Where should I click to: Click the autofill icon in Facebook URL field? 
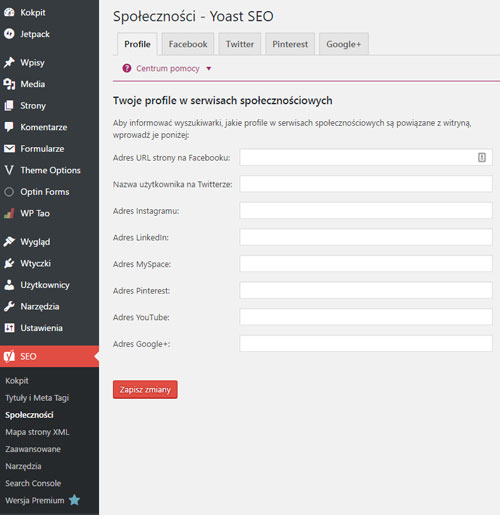482,157
